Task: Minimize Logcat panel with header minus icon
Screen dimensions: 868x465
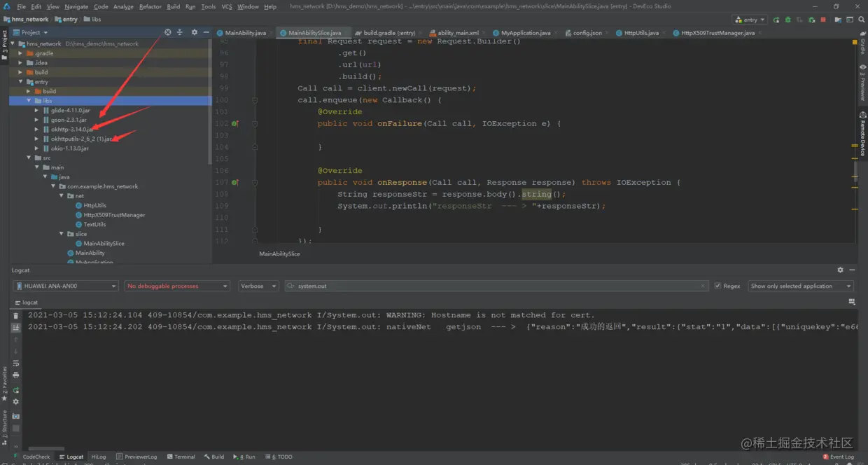Action: click(851, 270)
